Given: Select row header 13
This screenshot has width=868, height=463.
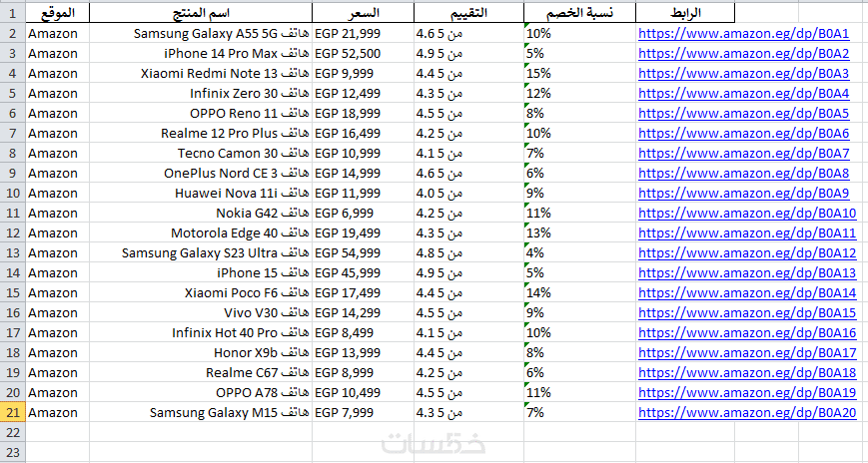Looking at the screenshot, I should click(x=13, y=252).
